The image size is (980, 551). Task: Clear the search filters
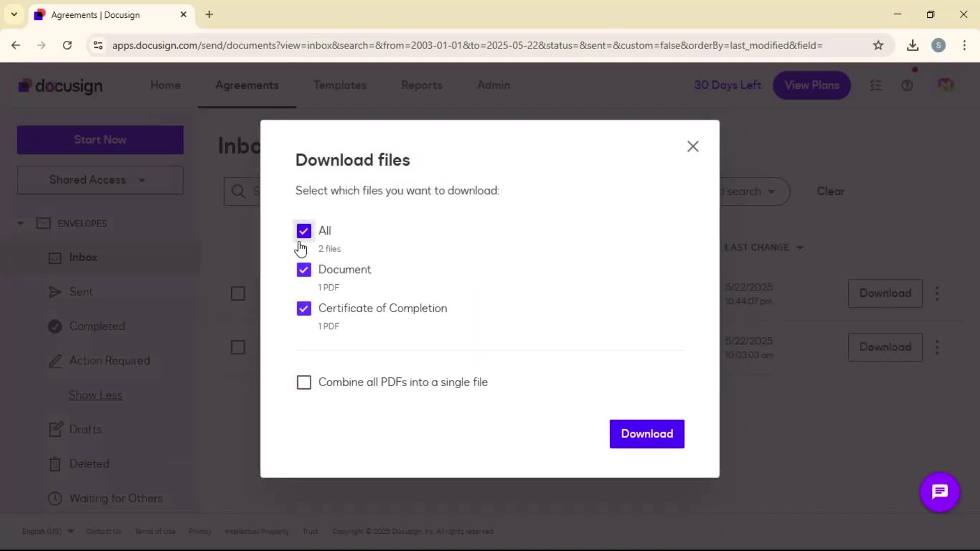830,191
